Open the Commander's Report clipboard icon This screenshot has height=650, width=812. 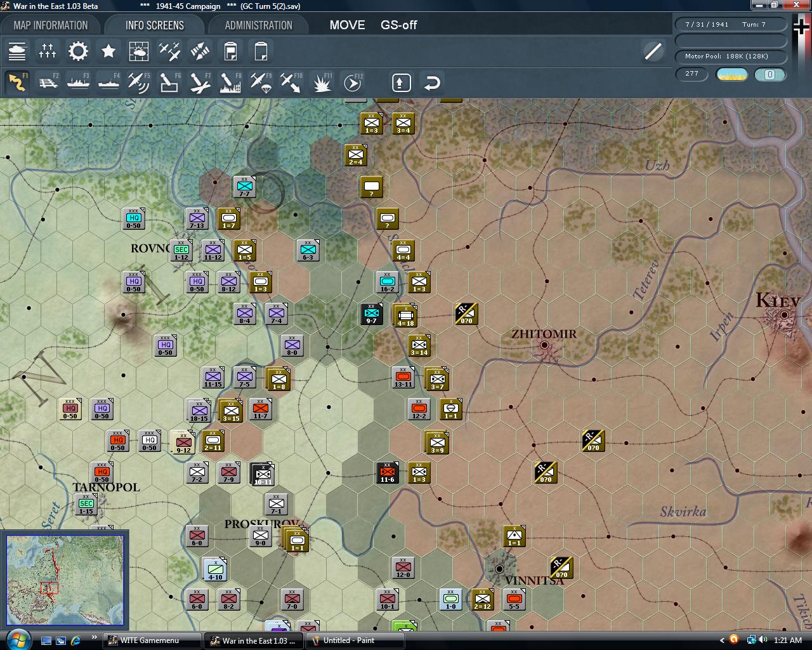point(230,51)
